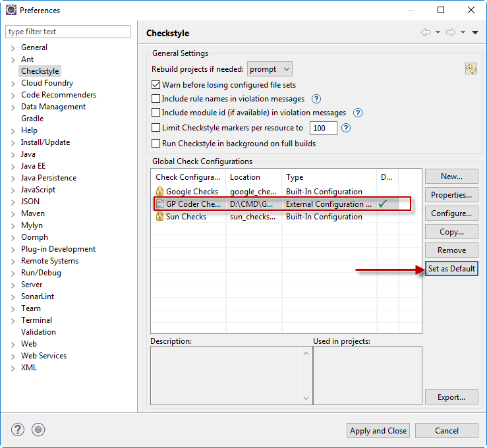The width and height of the screenshot is (487, 448).
Task: Click the back navigation arrow icon
Action: click(425, 33)
